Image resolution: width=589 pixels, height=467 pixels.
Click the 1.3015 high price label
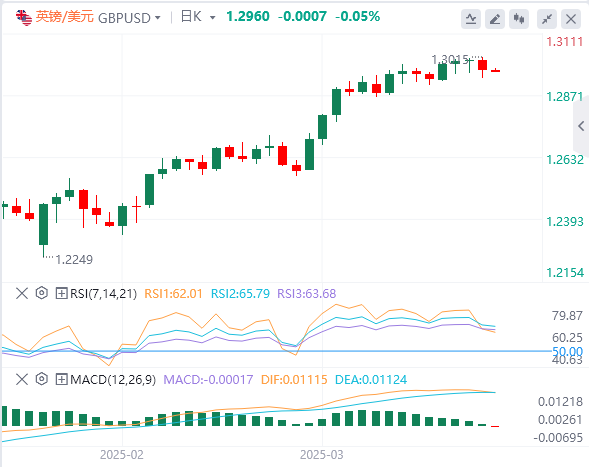450,59
